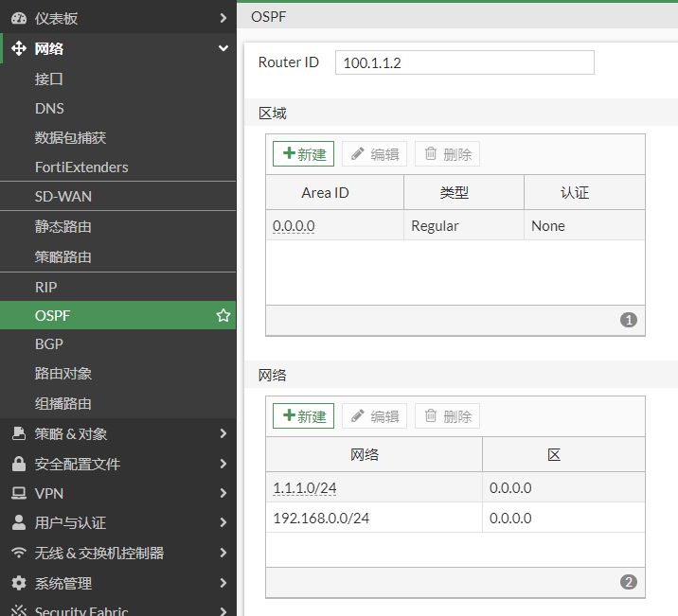Image resolution: width=678 pixels, height=616 pixels.
Task: Click the Policy & Objects folder icon
Action: 18,434
